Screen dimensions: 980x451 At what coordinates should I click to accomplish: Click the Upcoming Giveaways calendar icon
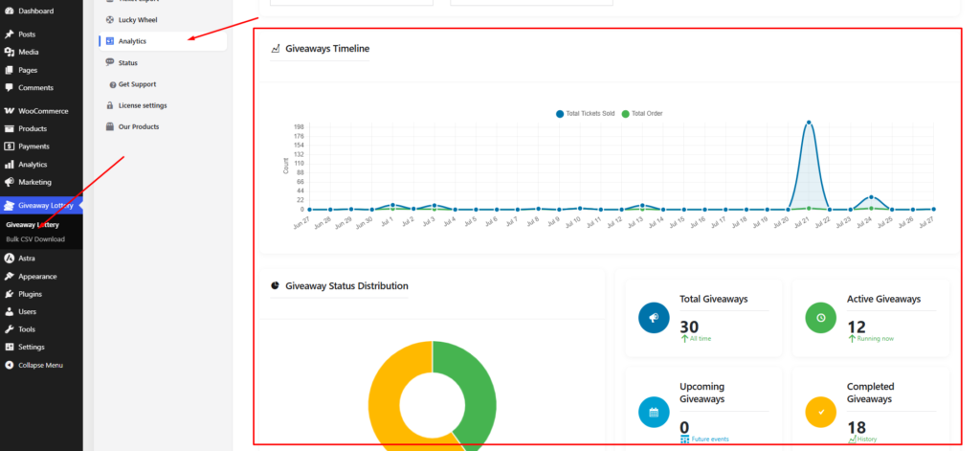[x=654, y=412]
